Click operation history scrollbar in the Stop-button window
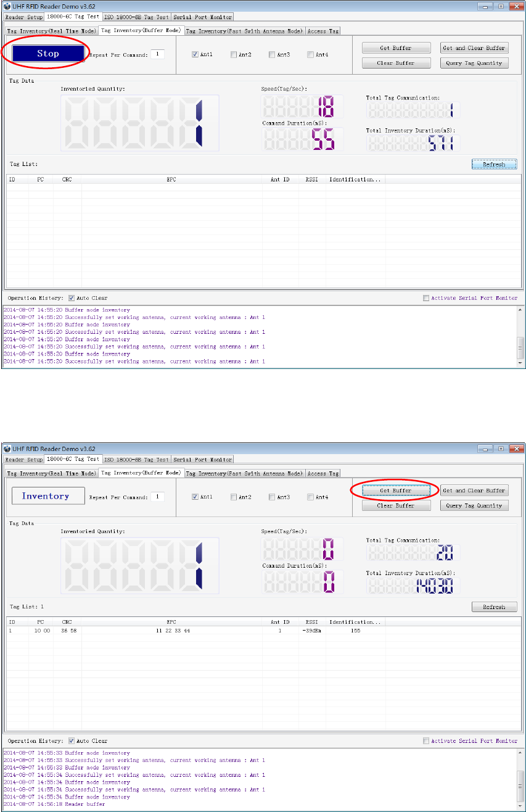The height and width of the screenshot is (812, 526). click(520, 336)
